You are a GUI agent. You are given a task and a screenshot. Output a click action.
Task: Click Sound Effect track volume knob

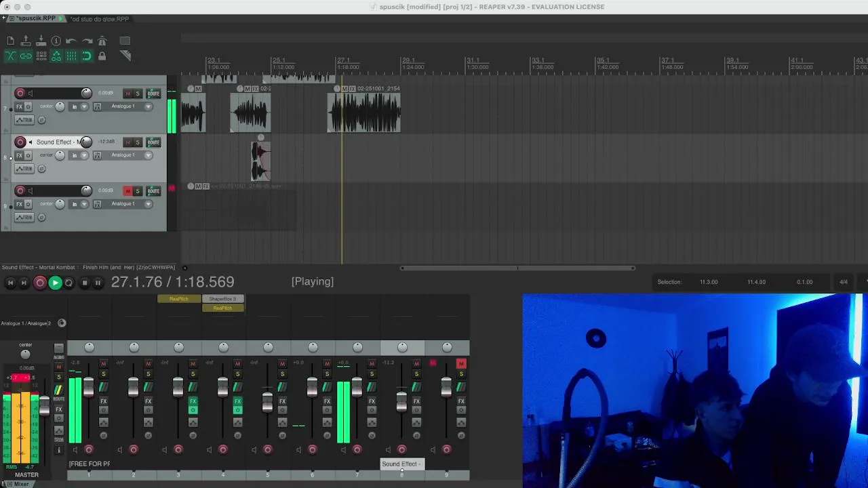(x=86, y=142)
